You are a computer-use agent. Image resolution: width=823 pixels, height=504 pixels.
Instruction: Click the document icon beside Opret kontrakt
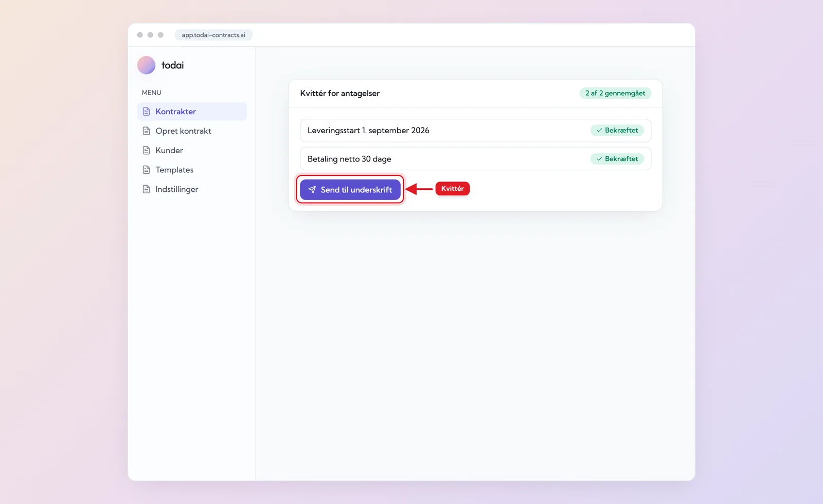coord(146,131)
